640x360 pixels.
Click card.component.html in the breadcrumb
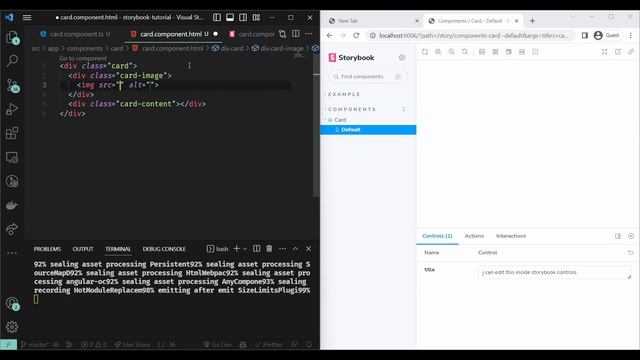coord(168,49)
